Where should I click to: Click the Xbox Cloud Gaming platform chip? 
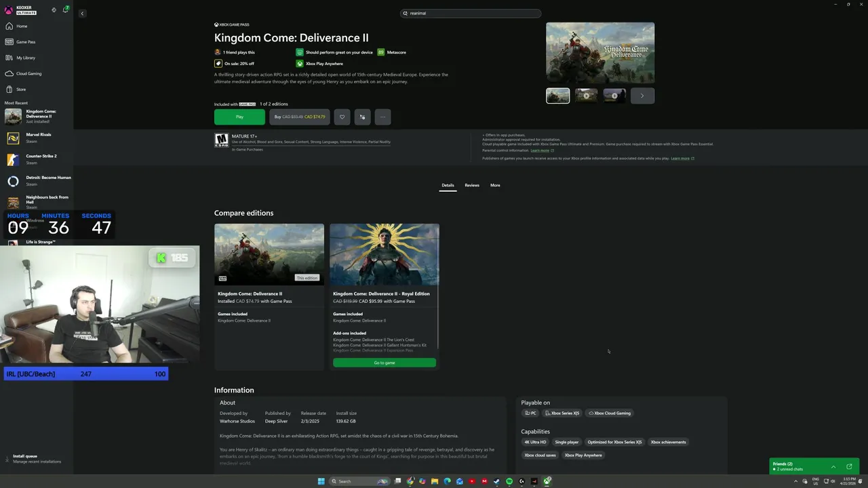[x=610, y=413]
